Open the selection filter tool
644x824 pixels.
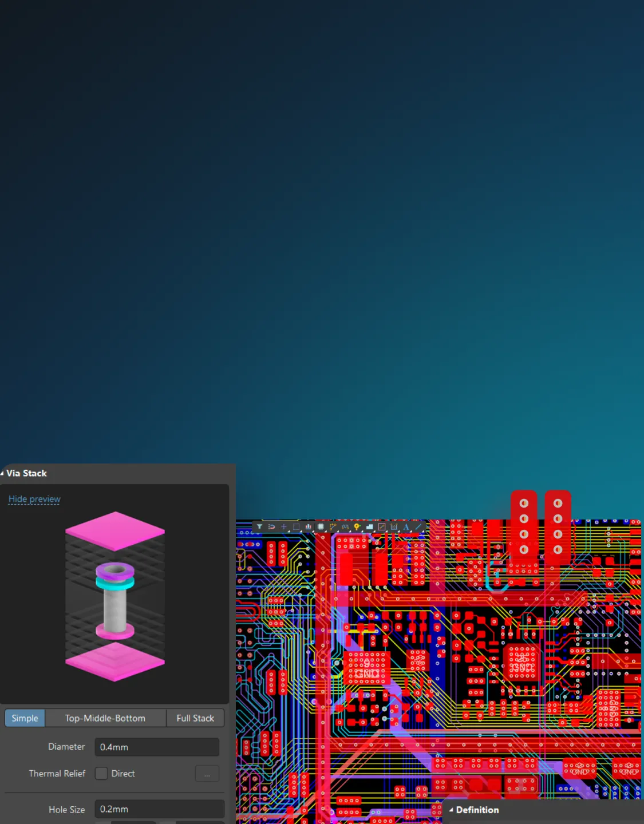pos(259,526)
